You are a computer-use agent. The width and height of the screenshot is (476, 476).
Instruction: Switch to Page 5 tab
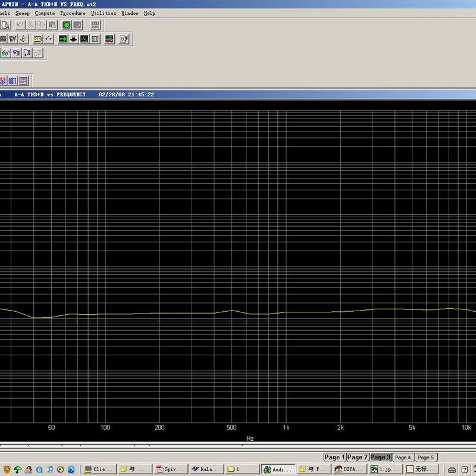coord(425,457)
